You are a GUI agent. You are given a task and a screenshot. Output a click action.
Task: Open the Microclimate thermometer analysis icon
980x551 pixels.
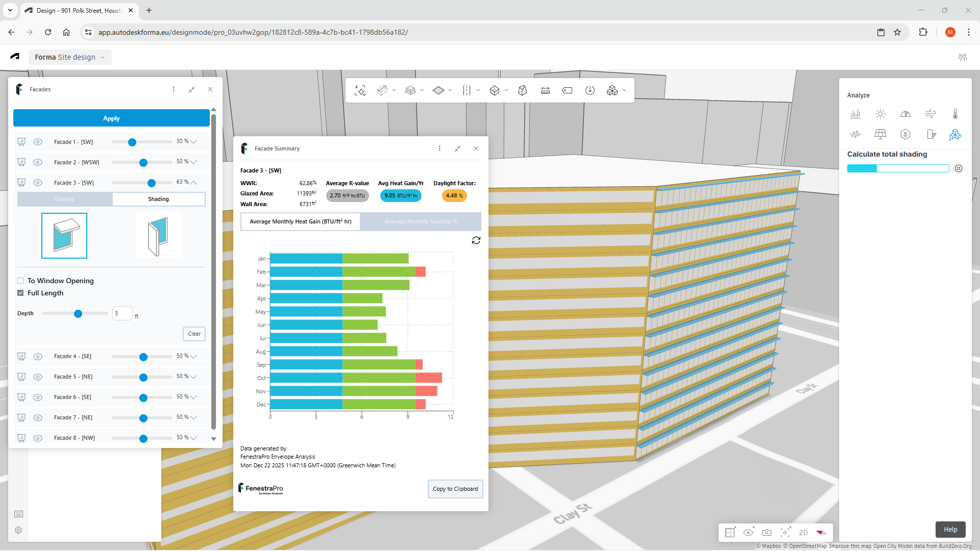coord(955,114)
